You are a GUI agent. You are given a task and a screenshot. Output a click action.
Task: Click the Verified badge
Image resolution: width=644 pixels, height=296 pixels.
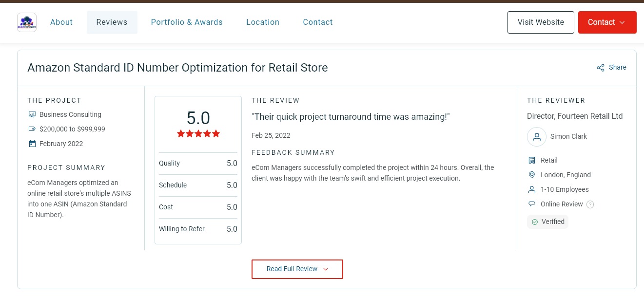pos(547,222)
